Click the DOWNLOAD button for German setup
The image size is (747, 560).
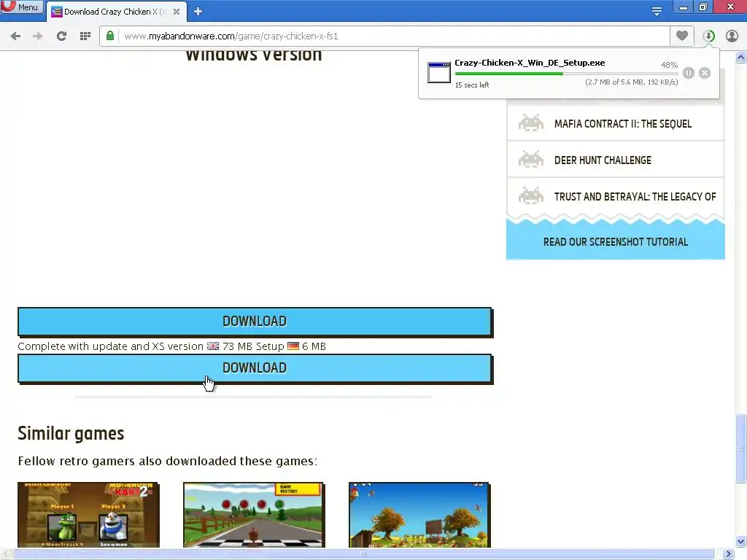pos(255,368)
